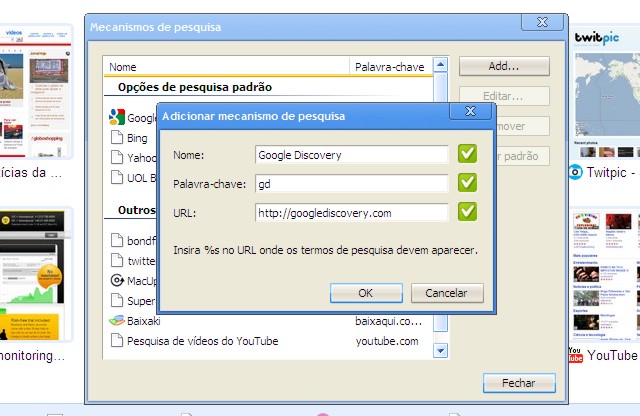Click the bondf entry page icon

[x=117, y=240]
